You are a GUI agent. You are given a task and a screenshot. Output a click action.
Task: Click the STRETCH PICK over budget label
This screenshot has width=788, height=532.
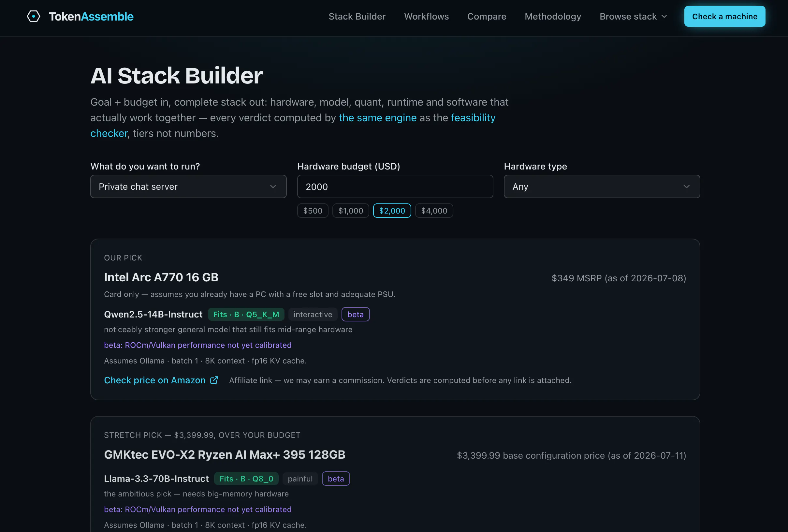coord(202,435)
